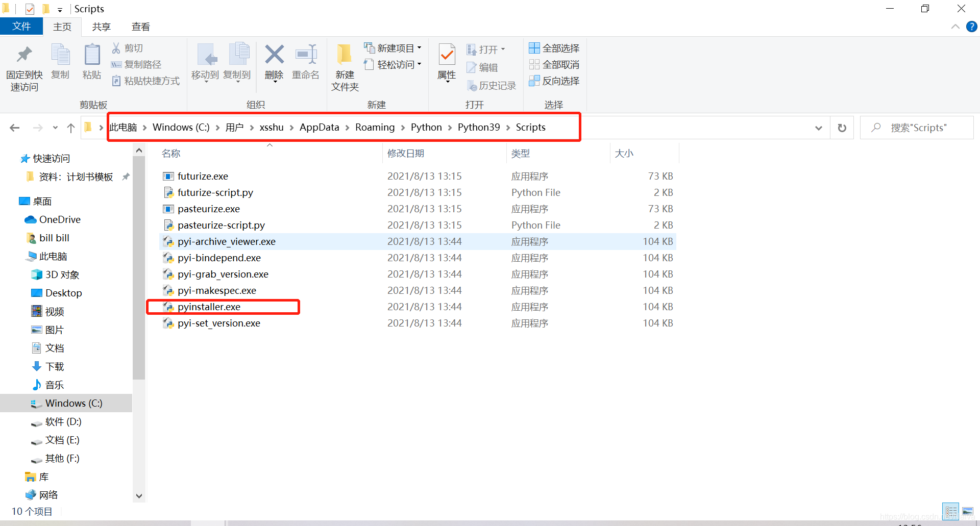The width and height of the screenshot is (980, 526).
Task: Click AppData in the address path
Action: click(x=319, y=127)
